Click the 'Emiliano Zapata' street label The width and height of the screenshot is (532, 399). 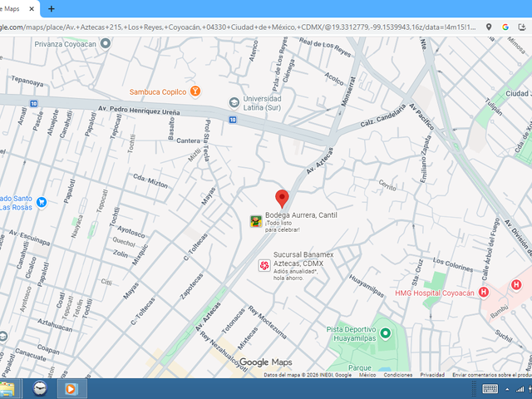click(x=426, y=159)
